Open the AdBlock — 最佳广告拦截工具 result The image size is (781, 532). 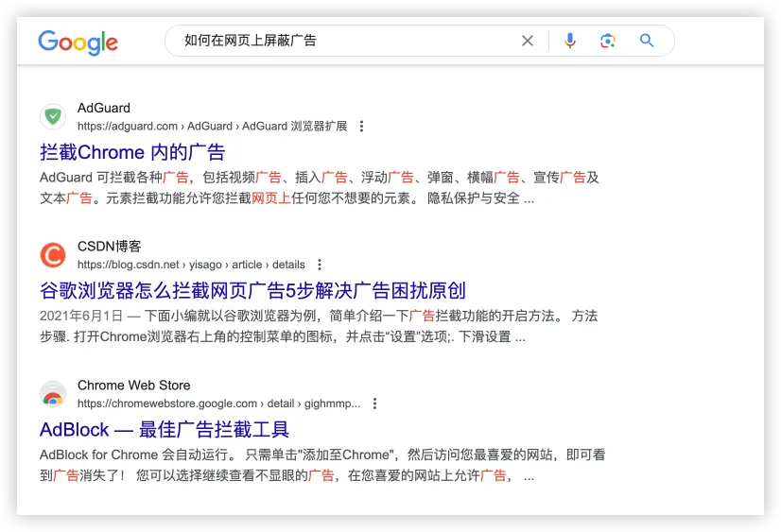coord(165,430)
